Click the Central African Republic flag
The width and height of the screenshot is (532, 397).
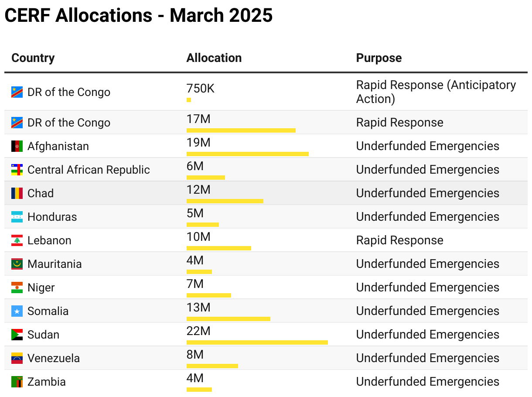click(17, 170)
